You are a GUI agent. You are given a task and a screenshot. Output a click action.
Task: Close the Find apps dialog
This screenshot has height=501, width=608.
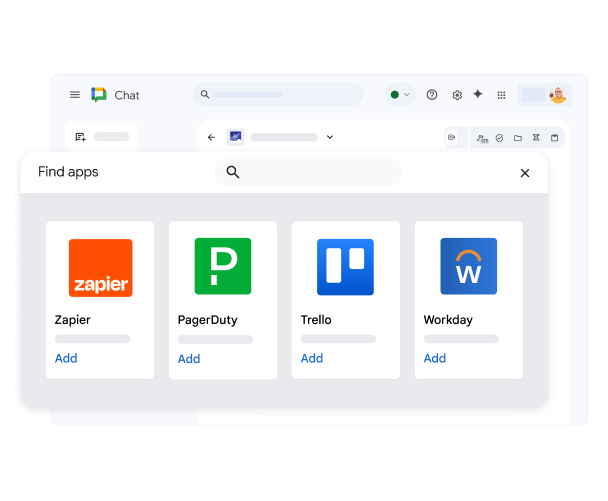(525, 173)
